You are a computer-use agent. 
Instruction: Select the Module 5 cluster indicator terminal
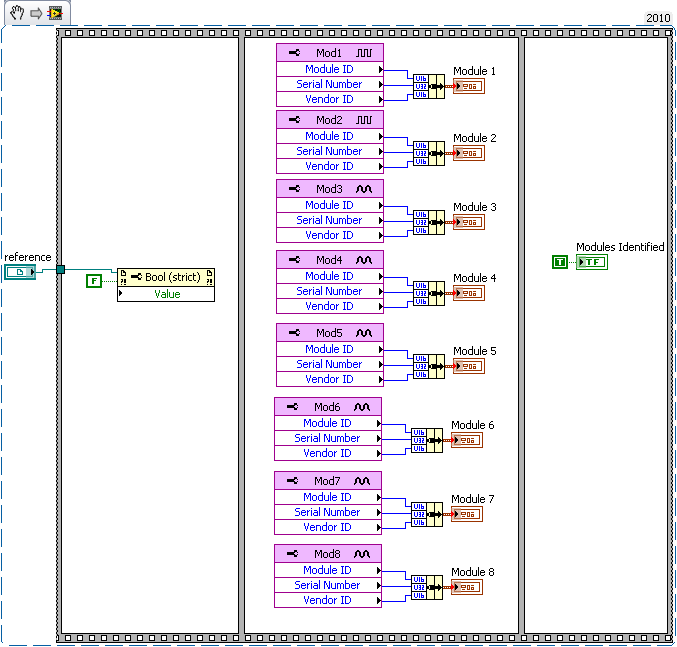point(469,366)
